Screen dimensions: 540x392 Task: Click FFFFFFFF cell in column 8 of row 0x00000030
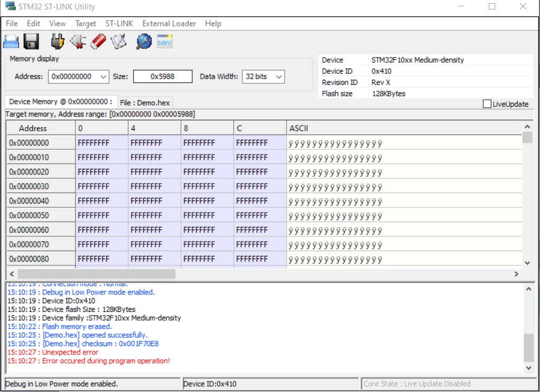click(x=207, y=186)
